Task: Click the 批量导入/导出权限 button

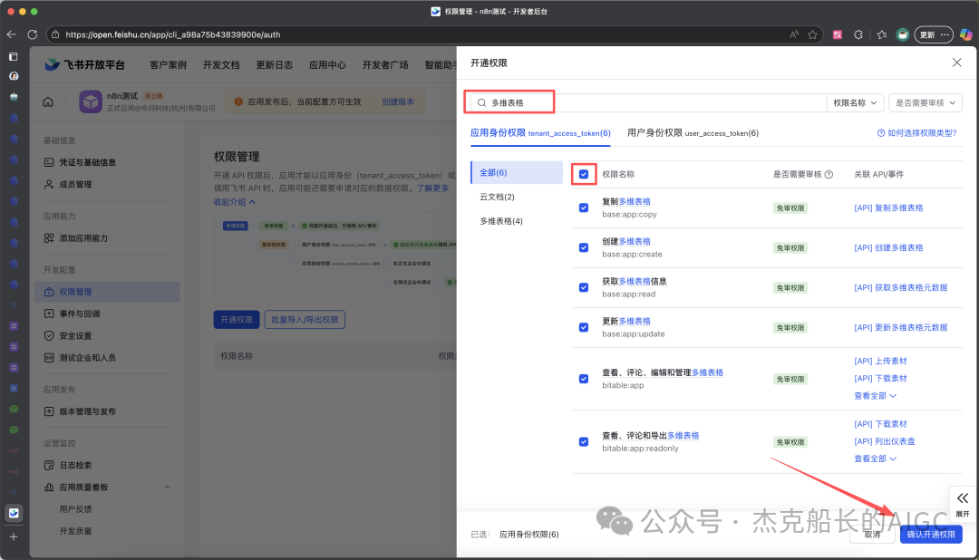Action: coord(305,320)
